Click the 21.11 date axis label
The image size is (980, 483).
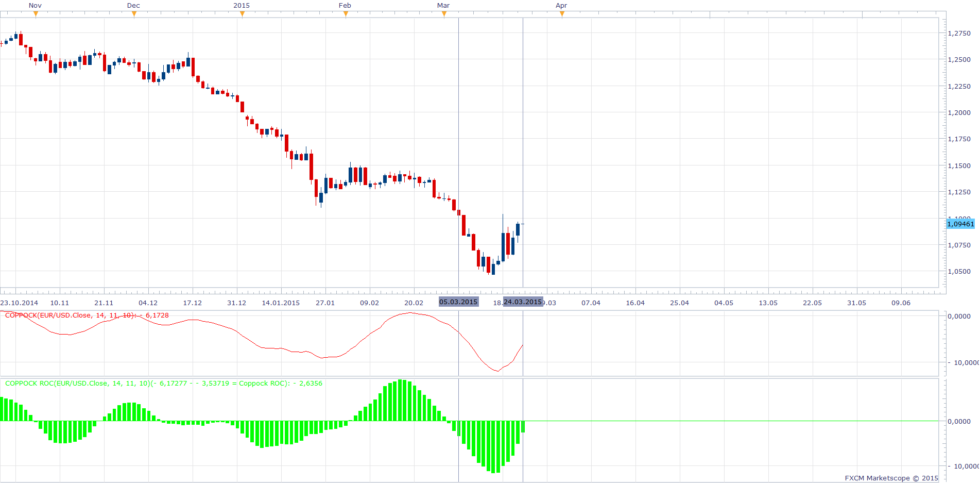click(104, 303)
